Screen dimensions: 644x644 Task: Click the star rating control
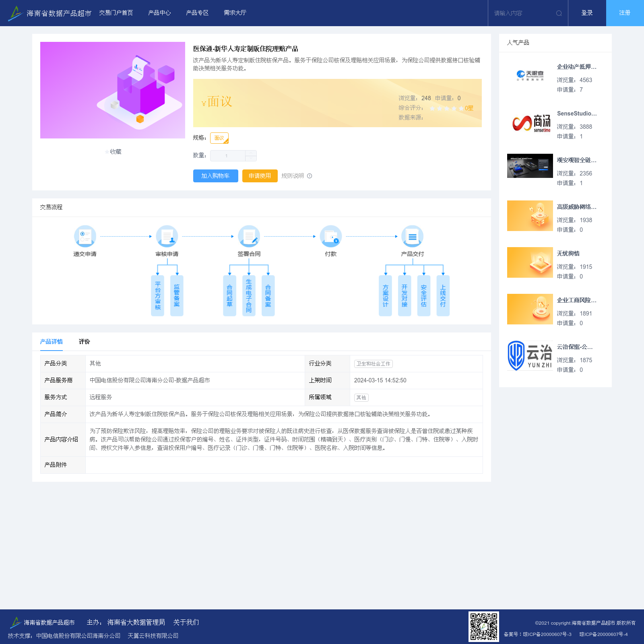tap(447, 108)
